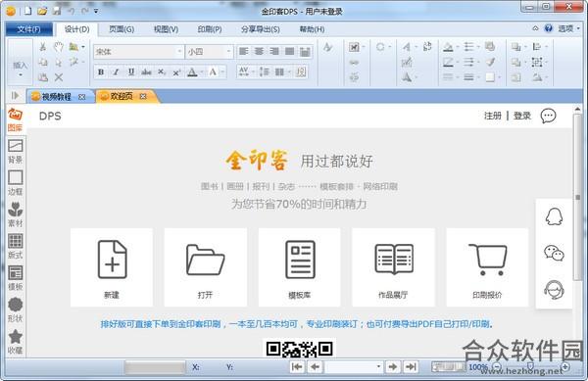Go to the previous page arrow
This screenshot has width=588, height=381.
coord(315,366)
